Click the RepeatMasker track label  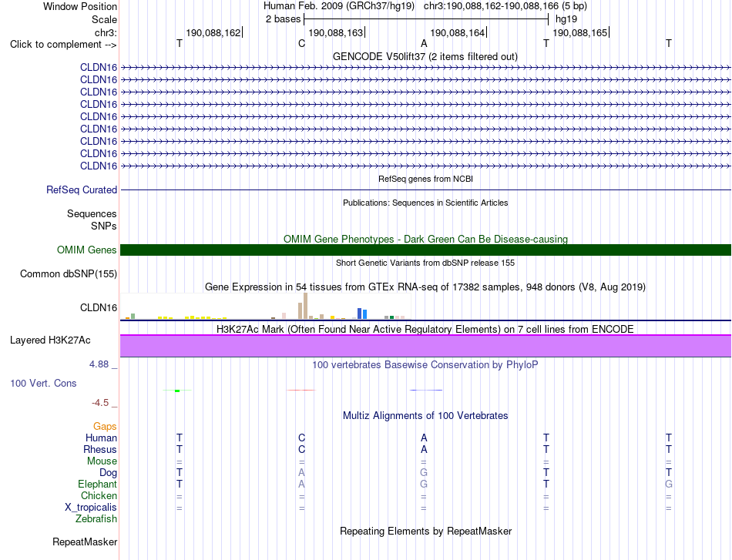tap(85, 542)
